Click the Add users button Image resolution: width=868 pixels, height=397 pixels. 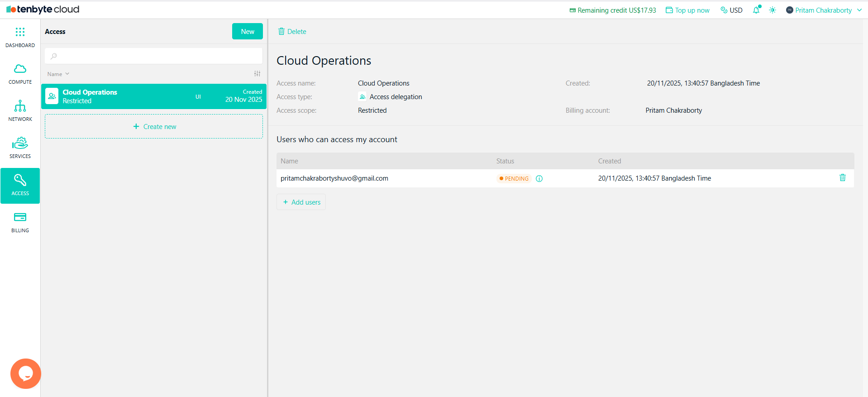click(301, 202)
